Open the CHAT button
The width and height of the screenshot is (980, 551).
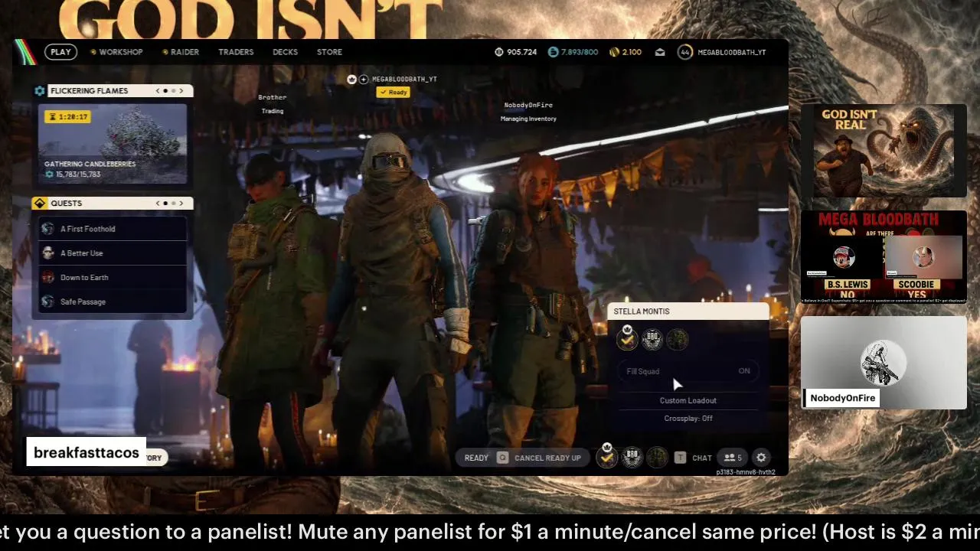tap(702, 458)
